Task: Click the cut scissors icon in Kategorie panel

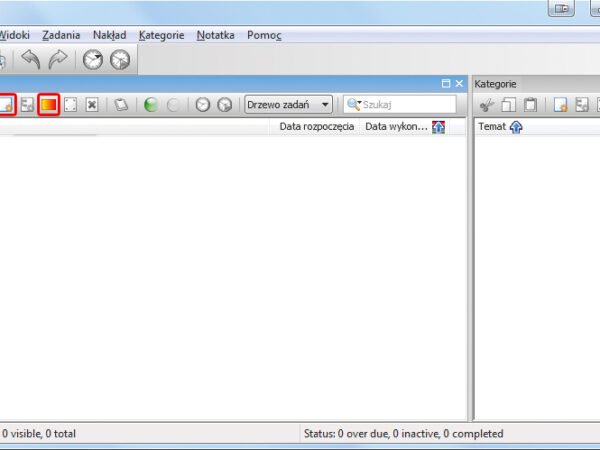Action: [487, 104]
